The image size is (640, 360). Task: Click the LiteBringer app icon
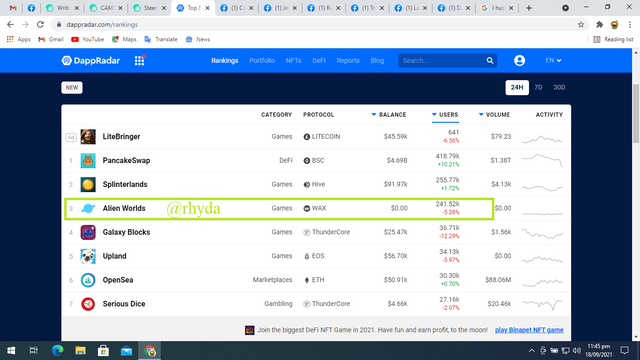pos(88,137)
